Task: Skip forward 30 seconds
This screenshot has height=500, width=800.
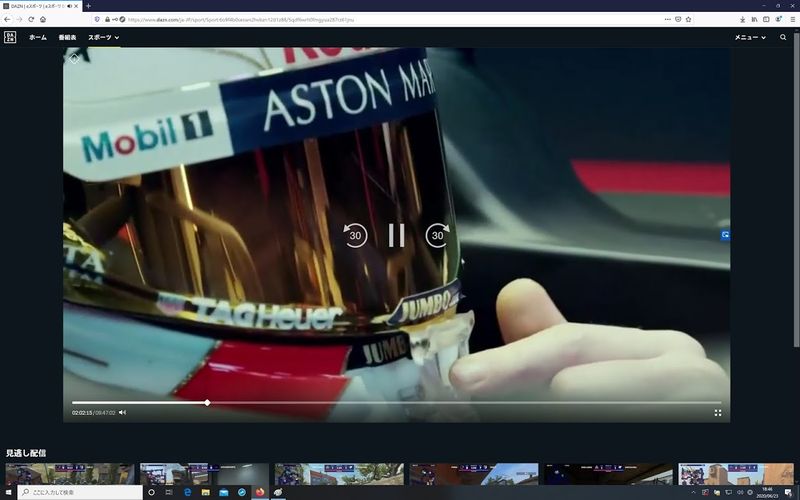Action: pos(438,235)
